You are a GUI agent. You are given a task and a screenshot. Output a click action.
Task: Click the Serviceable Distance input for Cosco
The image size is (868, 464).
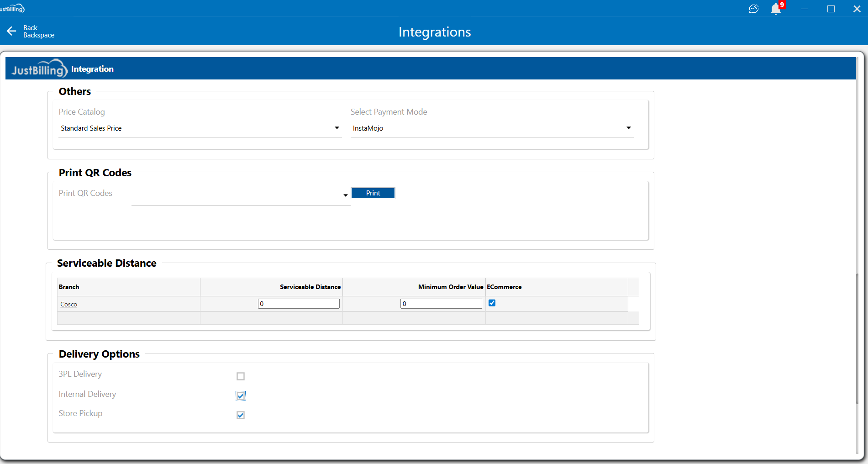point(299,304)
